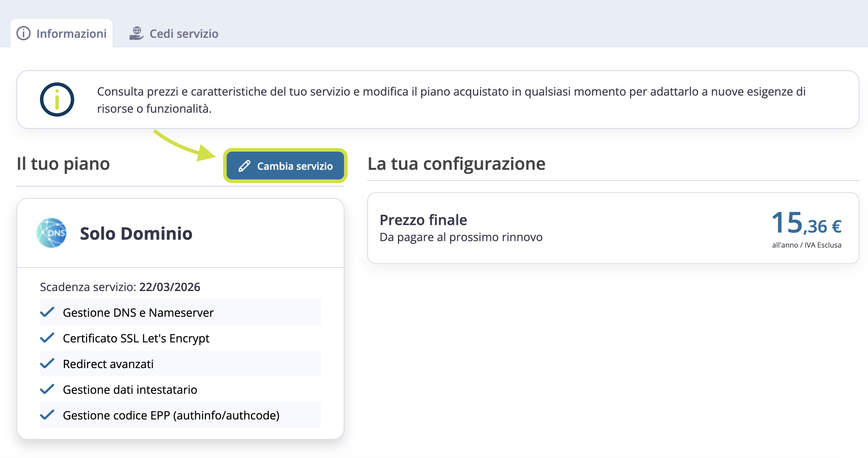Select the Solo Dominio plan title

click(136, 234)
